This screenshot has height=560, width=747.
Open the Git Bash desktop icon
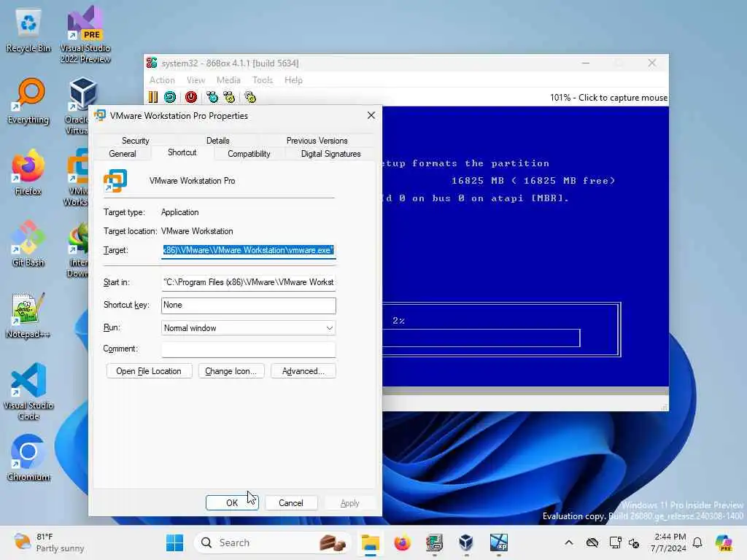click(x=28, y=244)
